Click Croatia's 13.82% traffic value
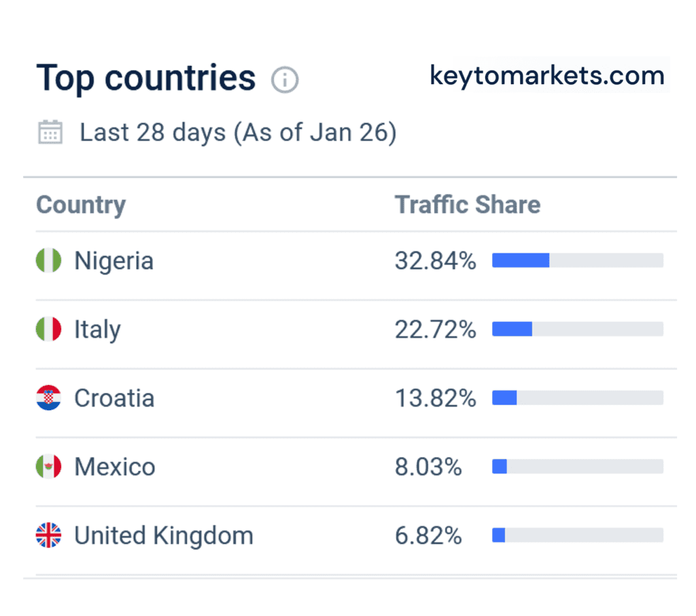The width and height of the screenshot is (696, 616). click(435, 398)
